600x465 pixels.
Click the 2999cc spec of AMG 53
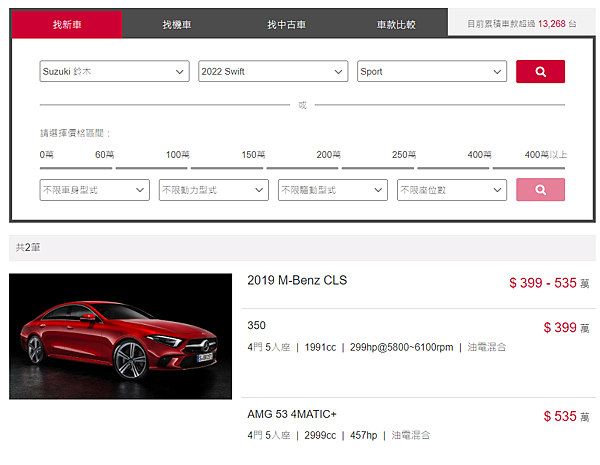320,436
